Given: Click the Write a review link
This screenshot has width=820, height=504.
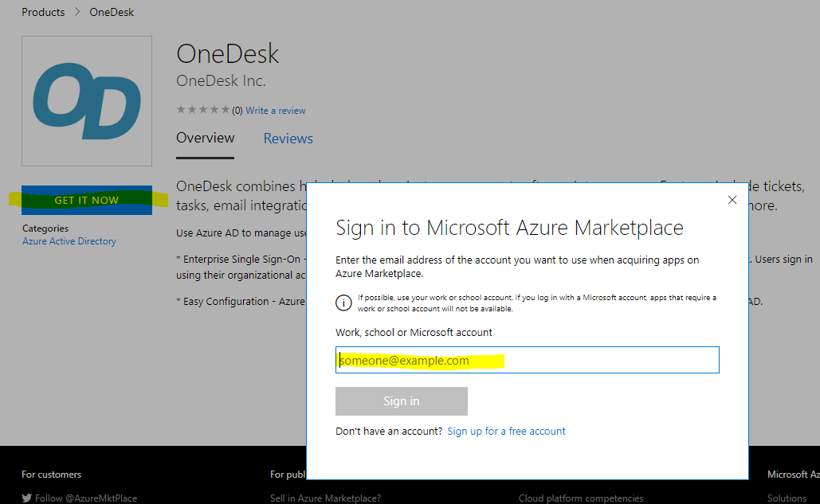Looking at the screenshot, I should [x=276, y=111].
